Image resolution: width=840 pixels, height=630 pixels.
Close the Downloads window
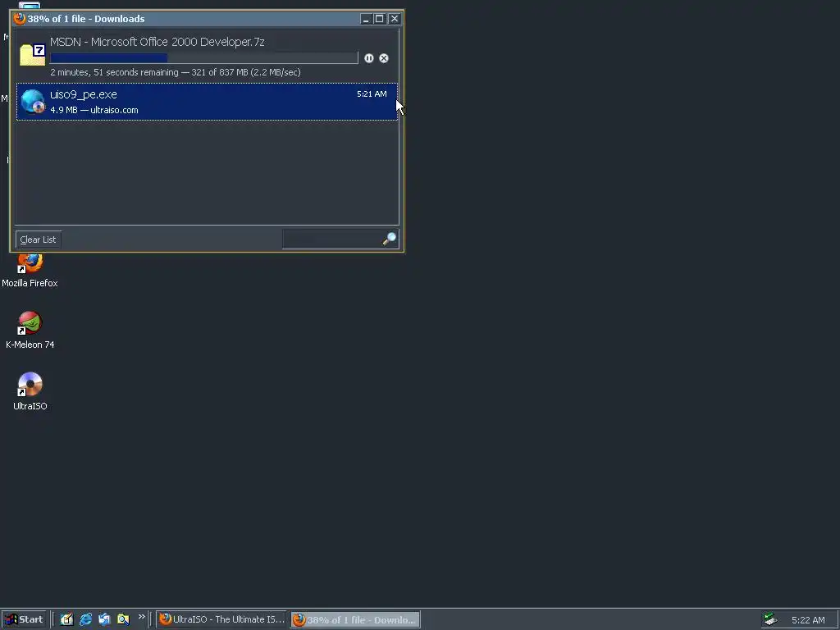point(395,19)
